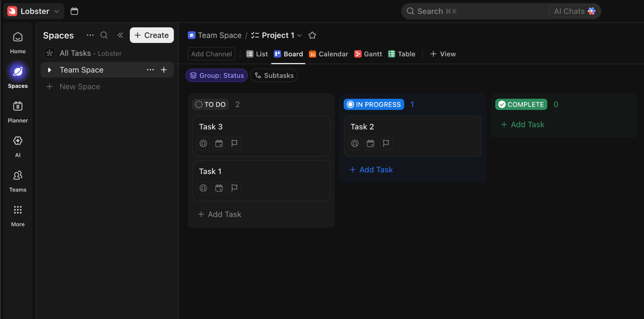This screenshot has height=319, width=644.
Task: Click the plus icon on Team Space row
Action: coord(164,70)
